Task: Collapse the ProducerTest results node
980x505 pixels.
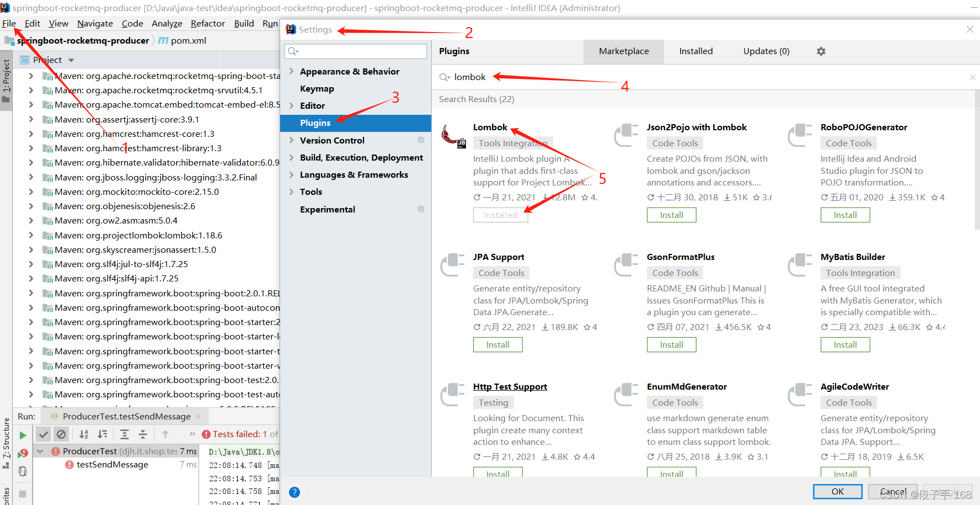Action: point(40,451)
